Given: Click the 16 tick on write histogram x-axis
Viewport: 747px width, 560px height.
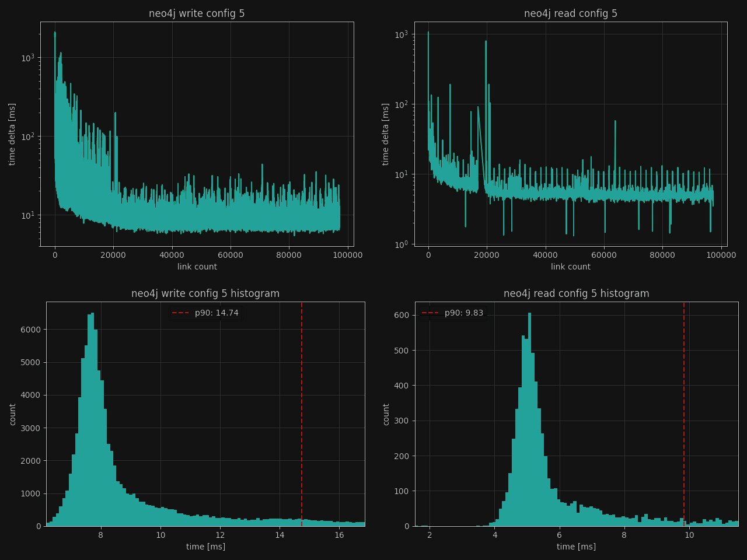Looking at the screenshot, I should click(339, 535).
